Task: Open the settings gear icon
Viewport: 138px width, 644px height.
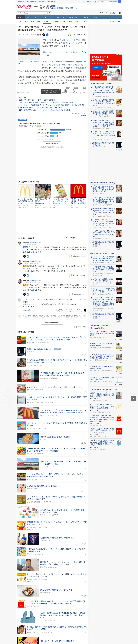Action: tap(120, 13)
